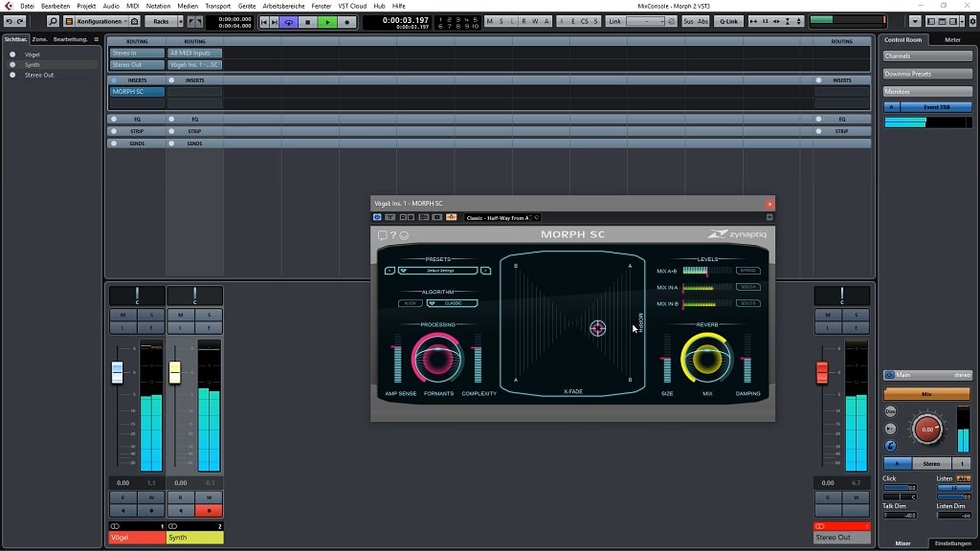Click the Control Room volume knob
This screenshot has height=551, width=980.
tap(927, 430)
